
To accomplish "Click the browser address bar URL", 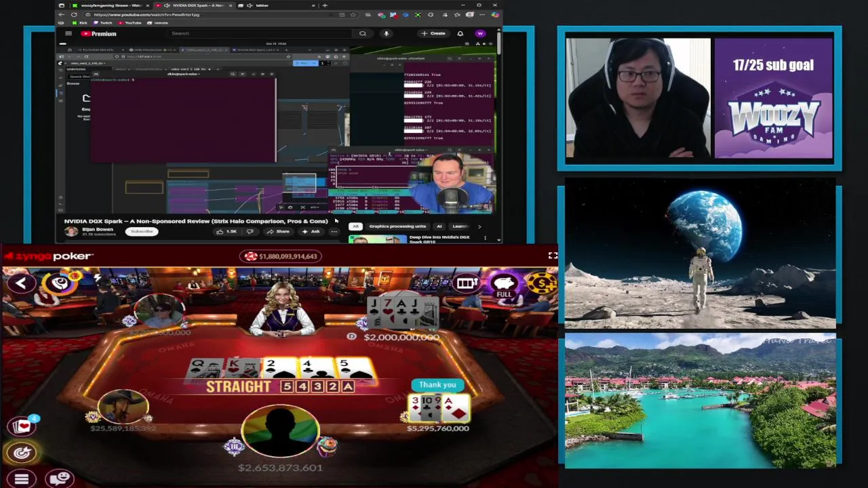I will click(146, 14).
